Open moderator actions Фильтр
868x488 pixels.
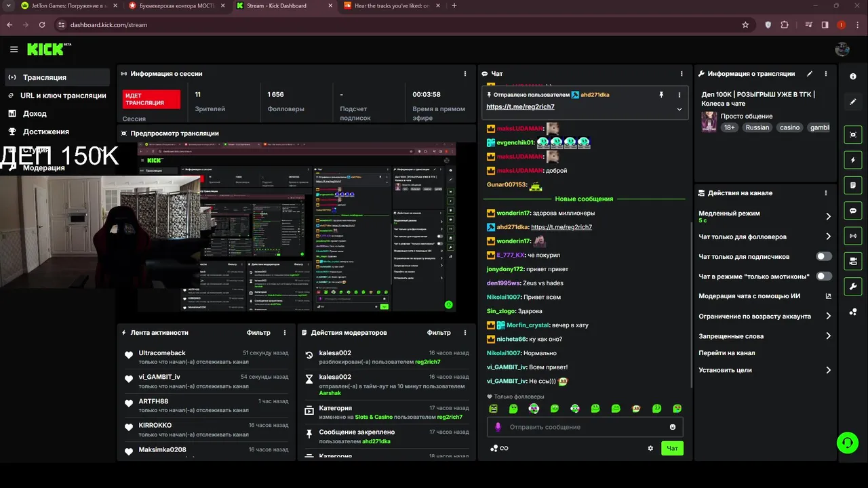pos(439,332)
